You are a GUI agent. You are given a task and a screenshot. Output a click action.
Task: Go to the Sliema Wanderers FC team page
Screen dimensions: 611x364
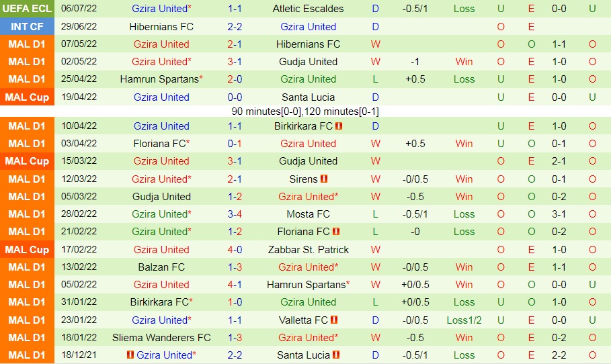161,338
